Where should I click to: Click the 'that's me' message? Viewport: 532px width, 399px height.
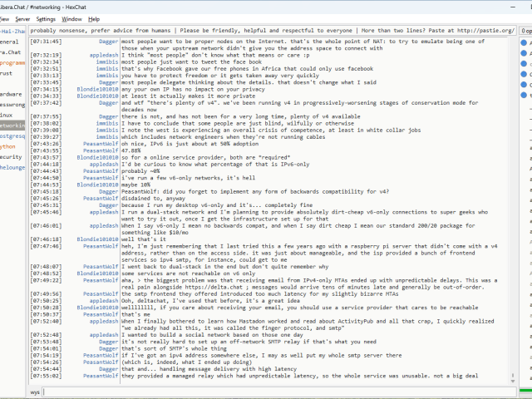pyautogui.click(x=135, y=314)
